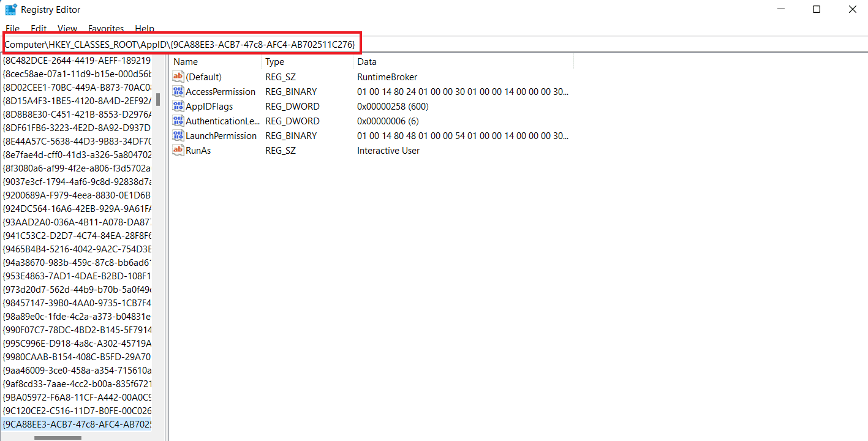Select the {8f3080a6-af99-4f2e key in tree

[x=77, y=168]
